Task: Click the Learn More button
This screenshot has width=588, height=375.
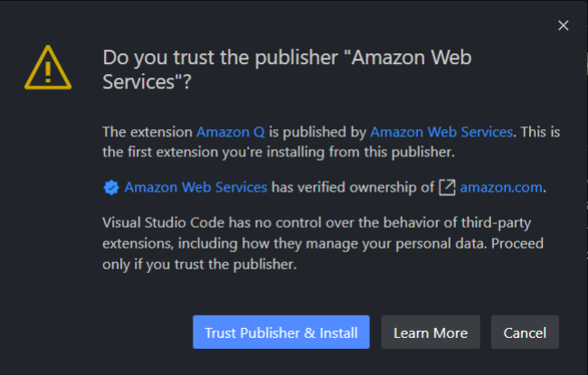Action: pyautogui.click(x=431, y=333)
